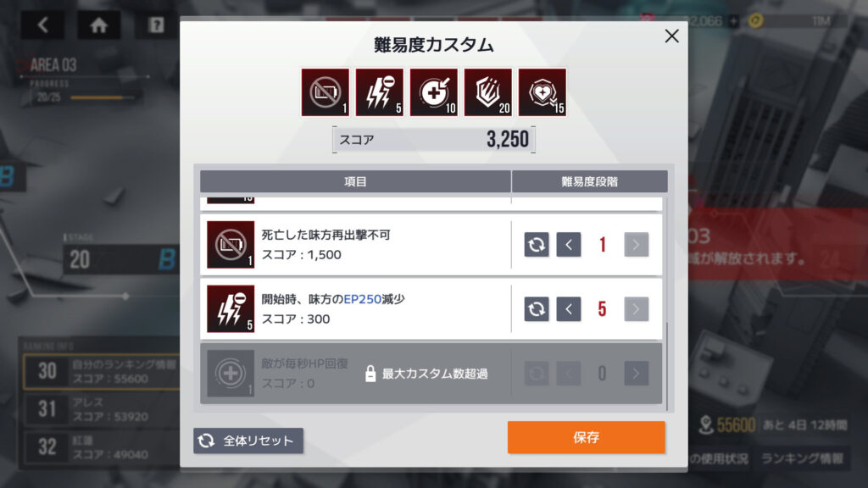The height and width of the screenshot is (488, 868).
Task: Click the modifier list vertical scrollbar
Action: pos(666,366)
